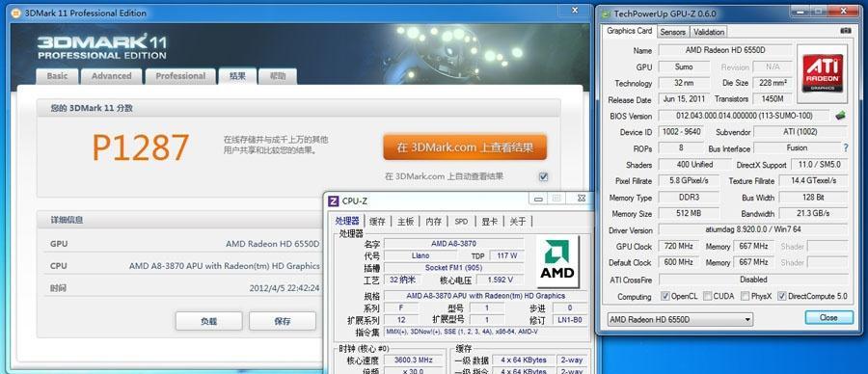This screenshot has height=374, width=868.
Task: Select the Graphics Card tab in GPU-Z
Action: click(x=630, y=31)
